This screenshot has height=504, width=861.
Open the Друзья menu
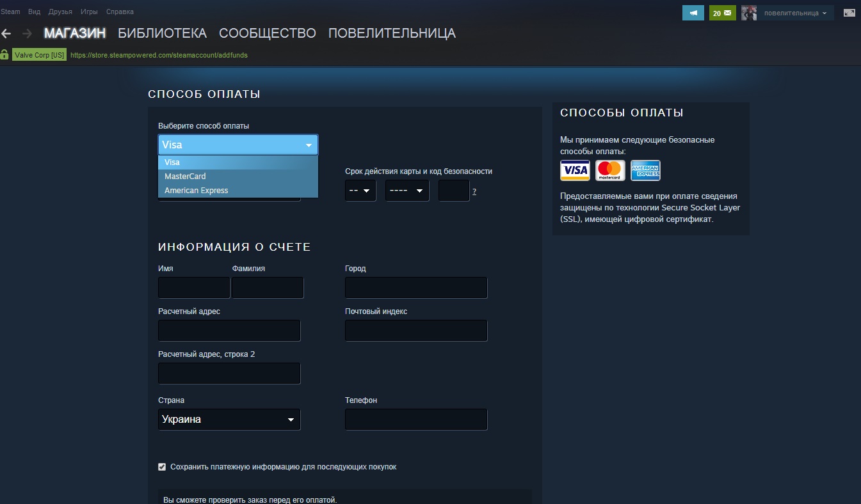pos(60,12)
